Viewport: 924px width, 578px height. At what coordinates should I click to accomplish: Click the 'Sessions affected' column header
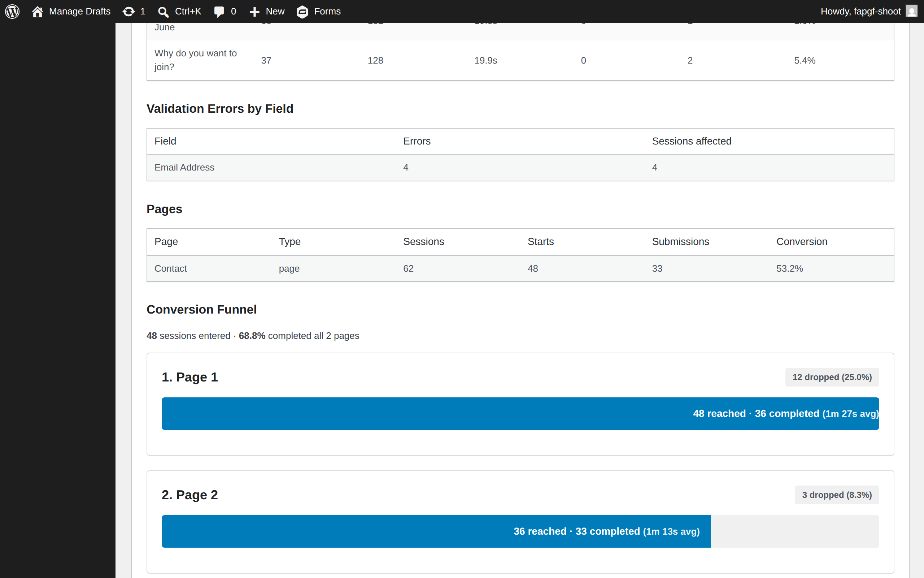click(692, 141)
